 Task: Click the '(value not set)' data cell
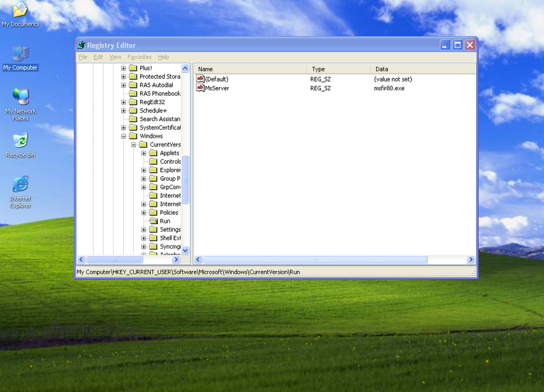[393, 79]
